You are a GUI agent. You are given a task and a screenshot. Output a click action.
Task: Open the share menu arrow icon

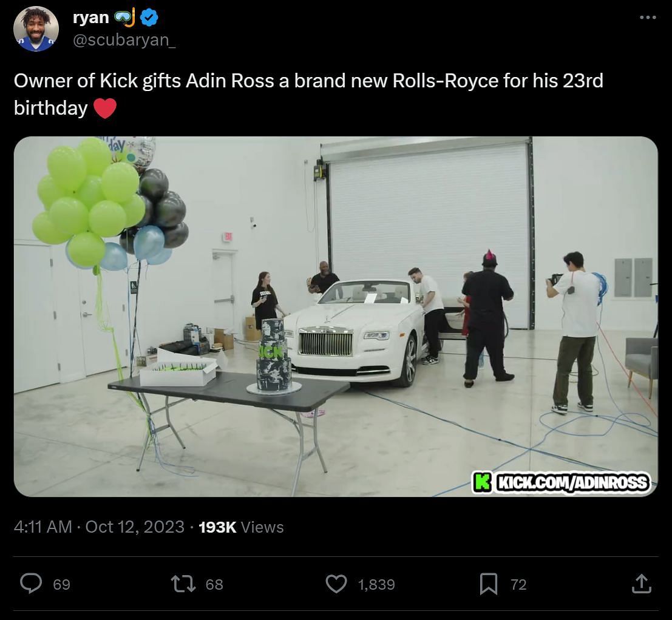coord(641,584)
